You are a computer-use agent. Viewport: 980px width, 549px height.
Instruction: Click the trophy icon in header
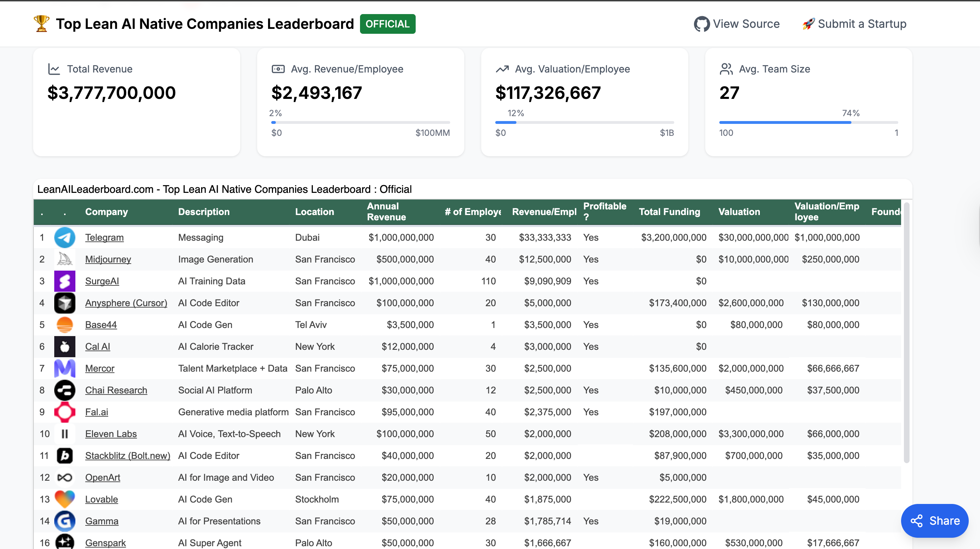click(x=42, y=24)
